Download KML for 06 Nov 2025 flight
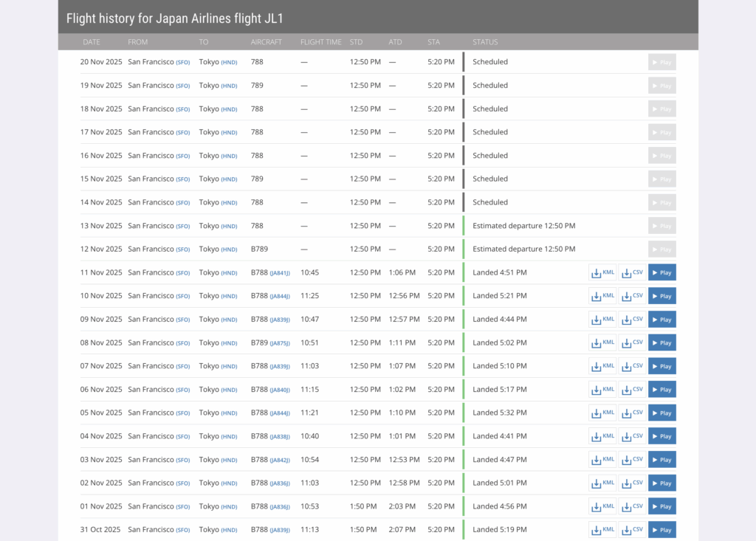The image size is (756, 541). 602,390
